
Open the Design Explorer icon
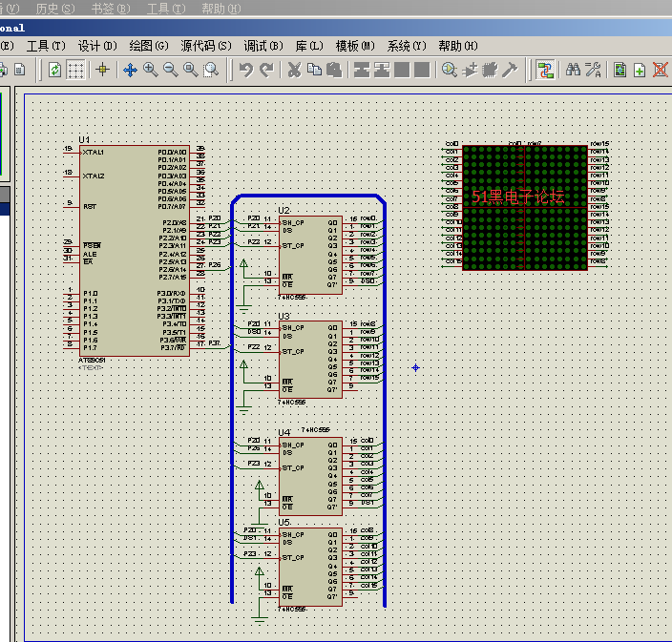(x=619, y=70)
